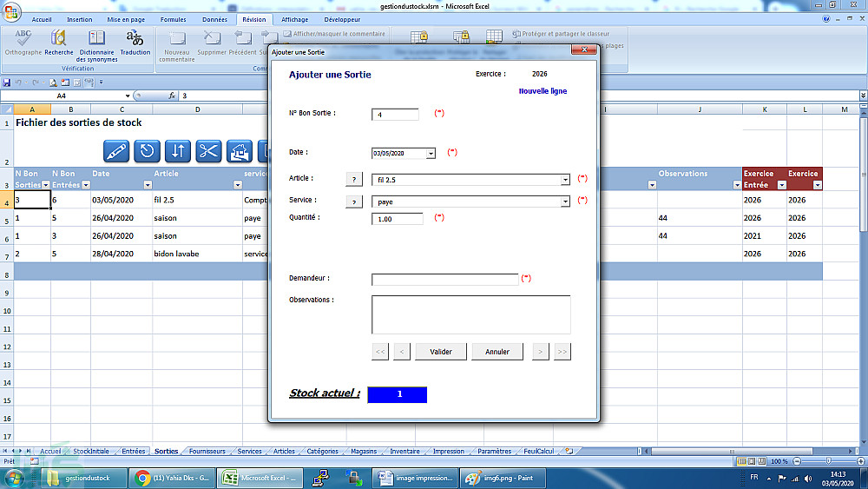
Task: Click the print preview icon in quick access toolbar
Action: (x=53, y=83)
